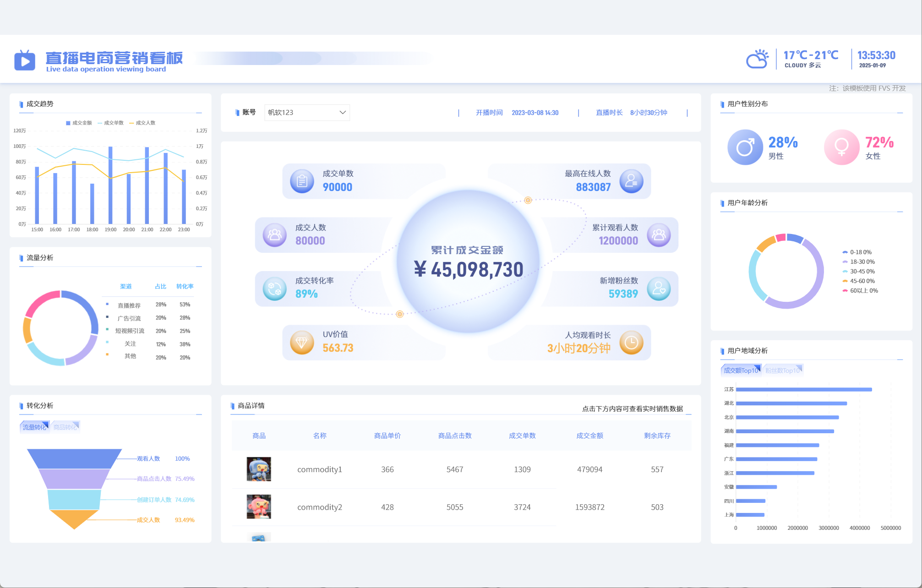Image resolution: width=922 pixels, height=588 pixels.
Task: Click the account dropdown chevron arrow
Action: pos(342,113)
